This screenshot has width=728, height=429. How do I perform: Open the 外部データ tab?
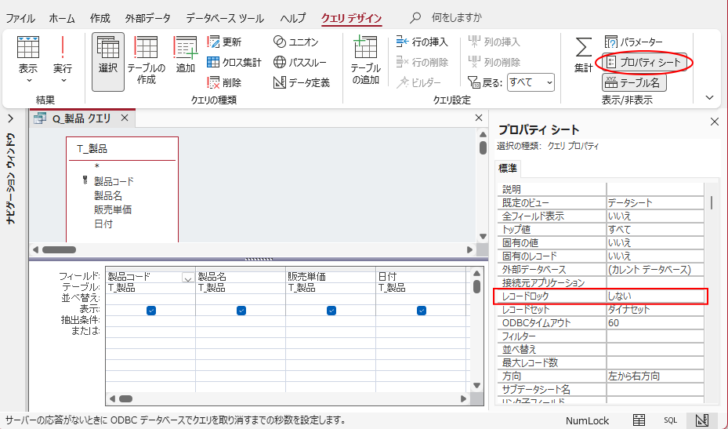click(148, 19)
